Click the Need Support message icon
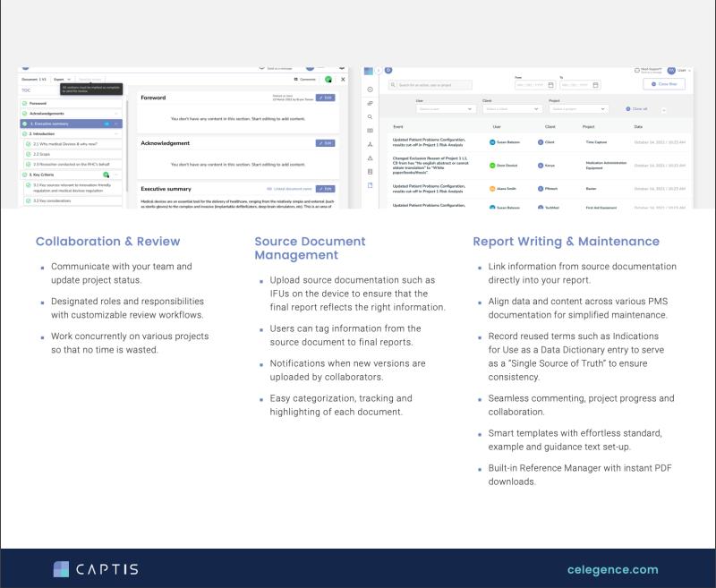 [637, 71]
